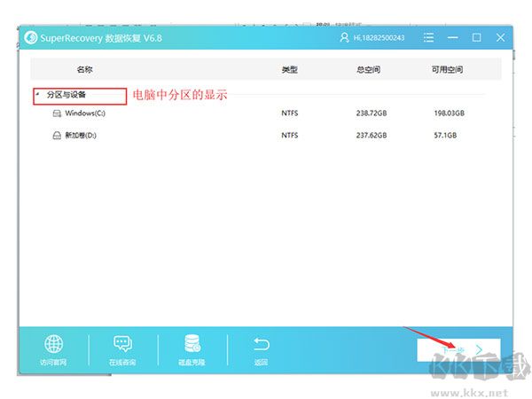Screen dimensions: 532x399
Task: Click the 可用空间 column header
Action: tap(446, 69)
